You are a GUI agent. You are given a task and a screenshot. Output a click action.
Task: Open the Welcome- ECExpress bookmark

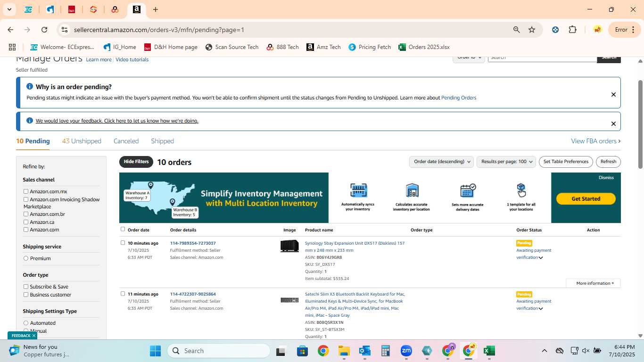(x=62, y=47)
